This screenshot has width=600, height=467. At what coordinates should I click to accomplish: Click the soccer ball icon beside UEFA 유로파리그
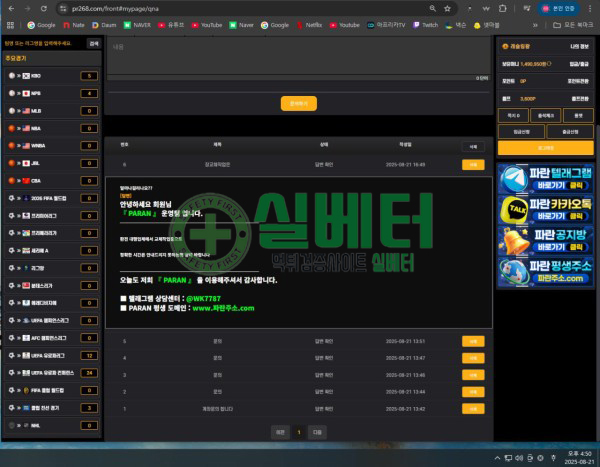pyautogui.click(x=12, y=355)
